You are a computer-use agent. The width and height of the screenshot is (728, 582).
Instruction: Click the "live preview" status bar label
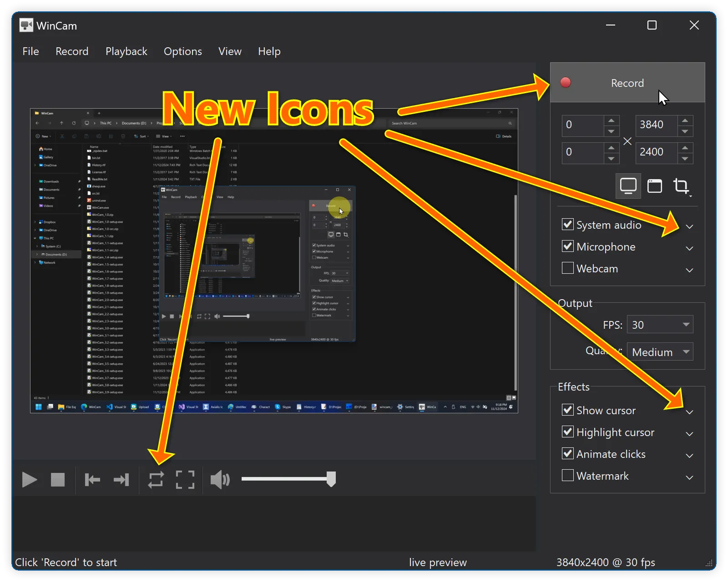pos(438,562)
